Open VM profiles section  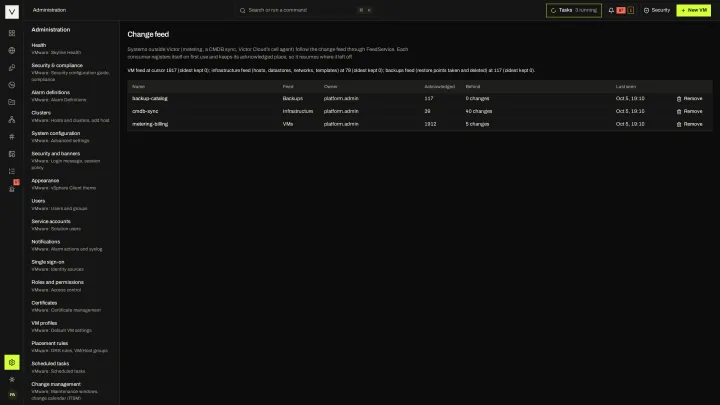tap(71, 326)
